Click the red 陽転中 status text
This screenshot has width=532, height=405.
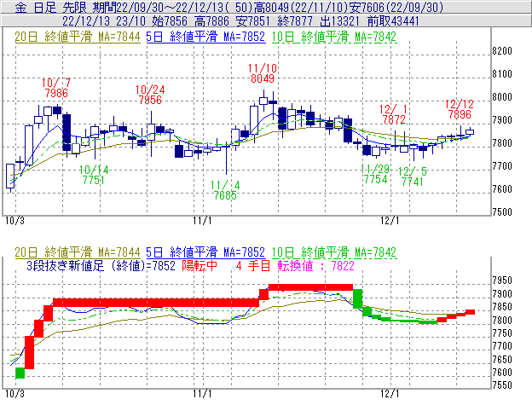point(199,265)
